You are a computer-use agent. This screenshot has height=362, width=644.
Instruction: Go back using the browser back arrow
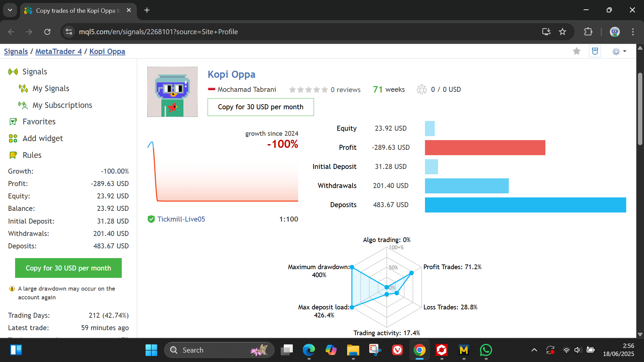coord(11,32)
